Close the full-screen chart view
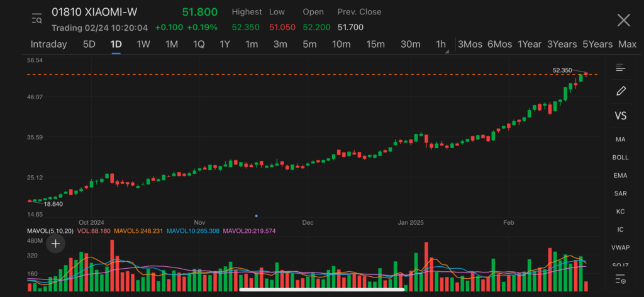This screenshot has height=297, width=644. (623, 20)
